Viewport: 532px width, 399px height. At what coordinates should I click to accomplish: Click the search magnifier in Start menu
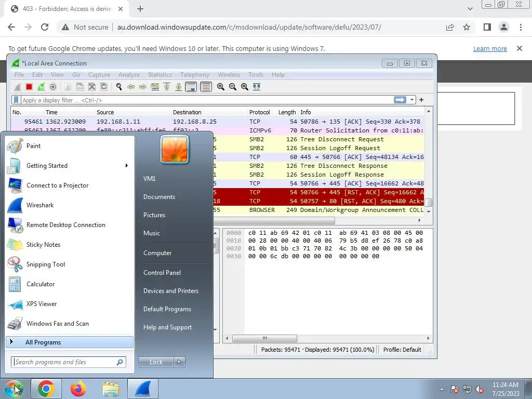pos(120,362)
